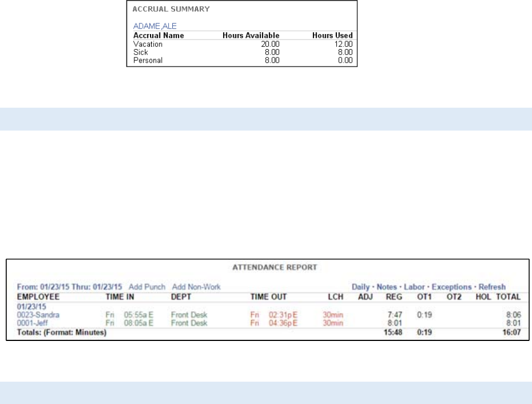Click the Personal accrual row name
532x404 pixels.
tap(148, 60)
